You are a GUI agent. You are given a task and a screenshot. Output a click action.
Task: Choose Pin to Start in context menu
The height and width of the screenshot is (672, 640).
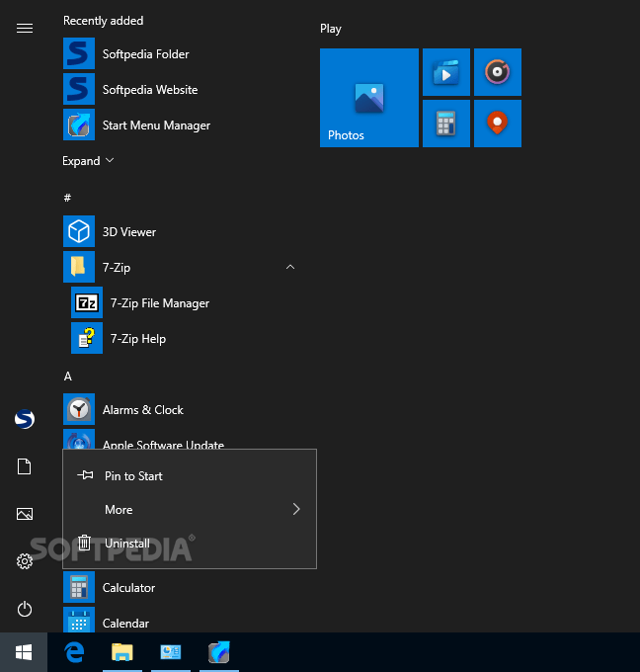[x=190, y=475]
